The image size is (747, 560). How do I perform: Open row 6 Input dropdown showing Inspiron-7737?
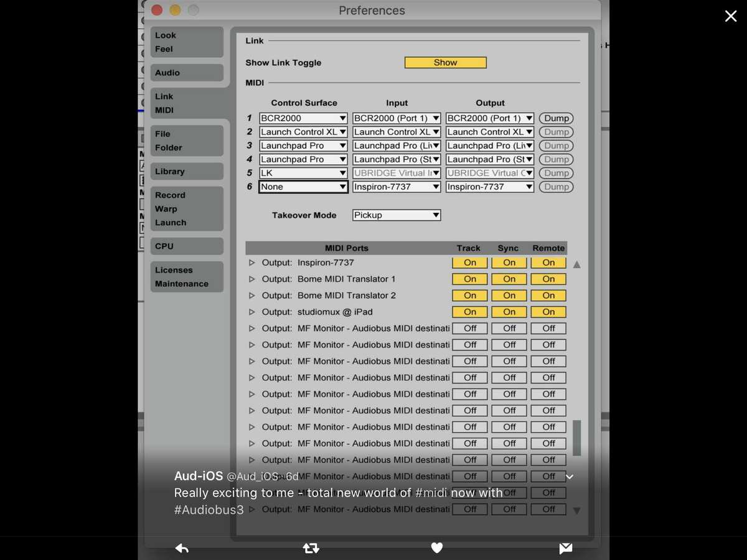coord(397,187)
